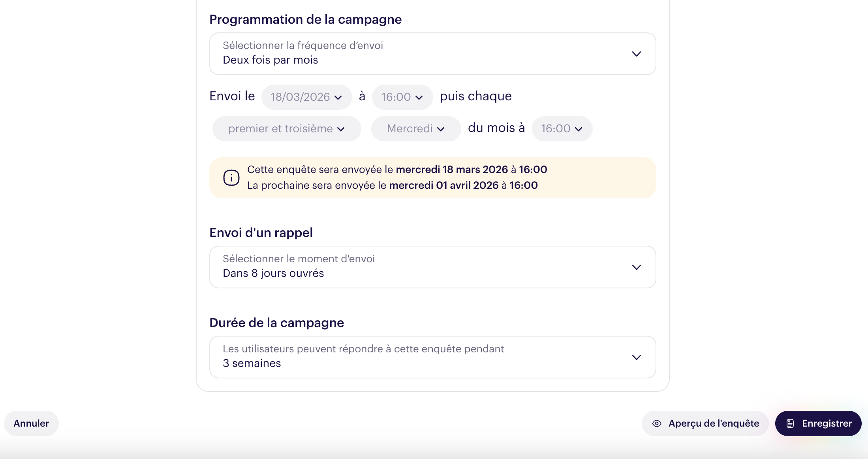Open the recurring 'du mois à' 16:00 dropdown
Image resolution: width=868 pixels, height=459 pixels.
click(562, 129)
